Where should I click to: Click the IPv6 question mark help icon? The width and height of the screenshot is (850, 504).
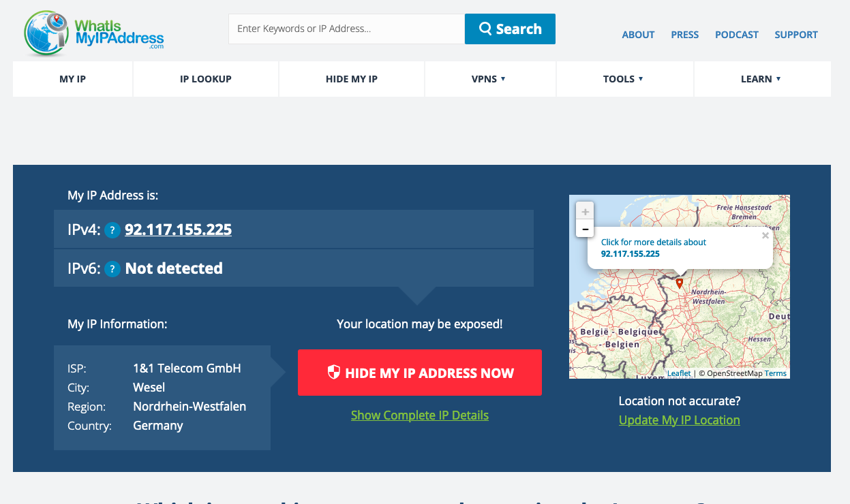click(x=112, y=269)
